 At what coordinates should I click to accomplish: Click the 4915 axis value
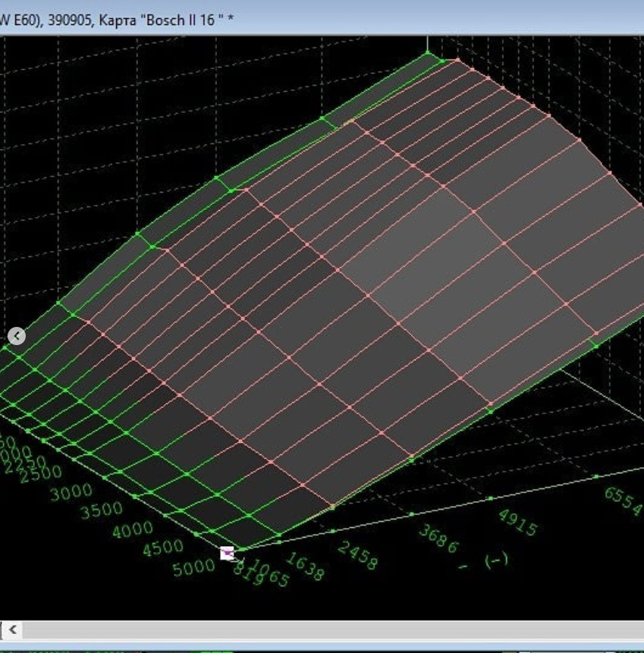click(x=517, y=522)
